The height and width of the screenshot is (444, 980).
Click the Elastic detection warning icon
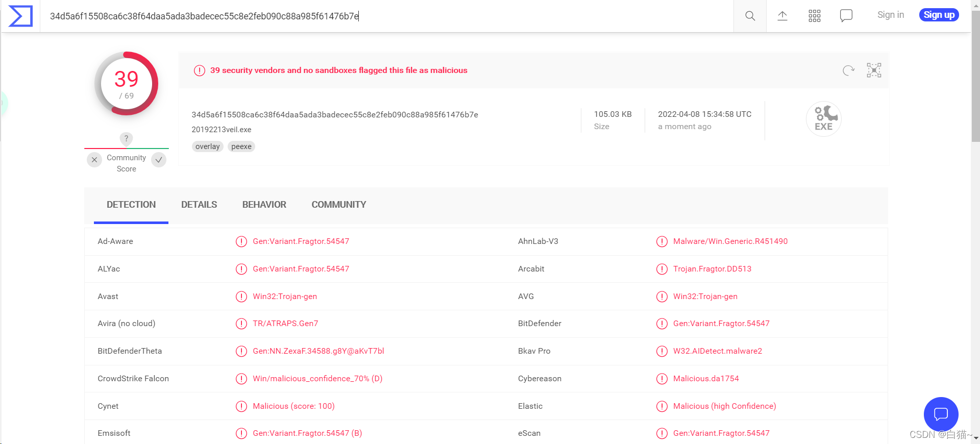click(x=662, y=406)
